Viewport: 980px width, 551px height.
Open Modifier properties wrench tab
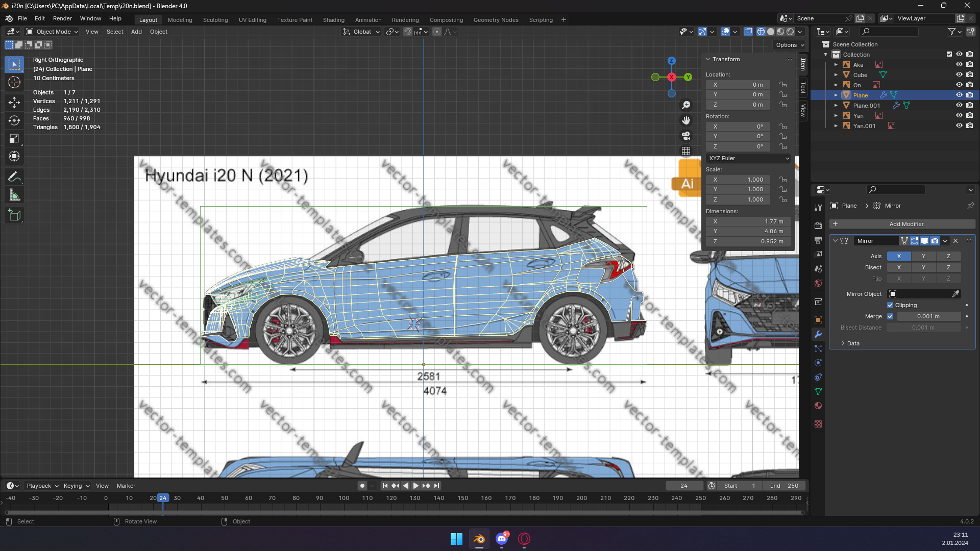(x=818, y=334)
